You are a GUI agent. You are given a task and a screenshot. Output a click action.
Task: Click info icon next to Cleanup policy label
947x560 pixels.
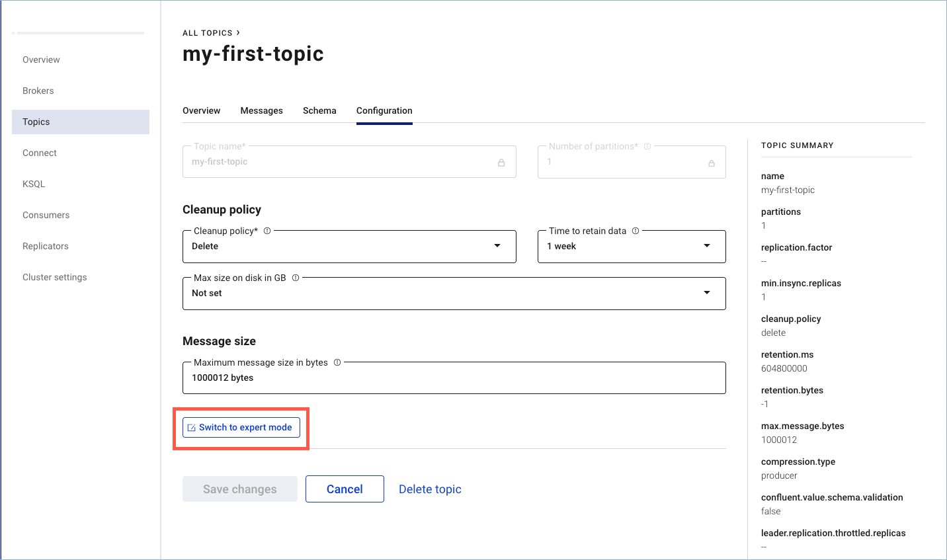(x=267, y=231)
